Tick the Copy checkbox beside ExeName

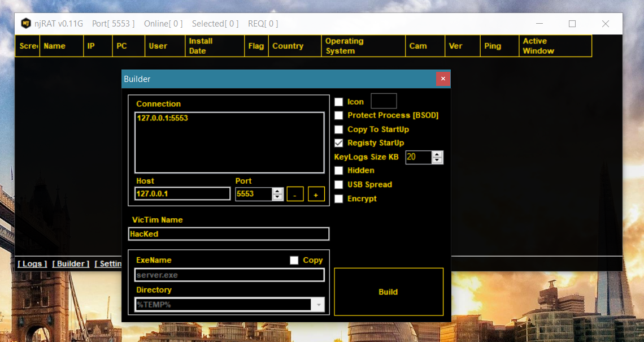294,260
